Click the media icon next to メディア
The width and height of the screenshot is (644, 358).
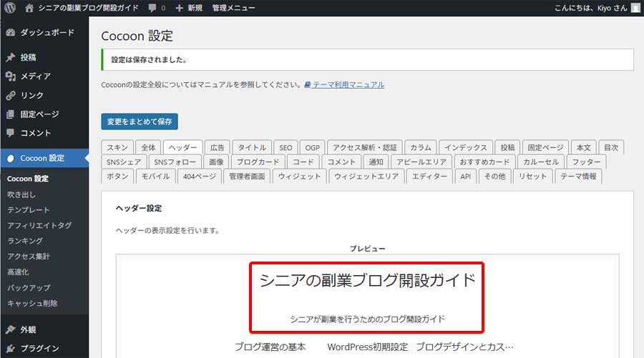pyautogui.click(x=11, y=76)
